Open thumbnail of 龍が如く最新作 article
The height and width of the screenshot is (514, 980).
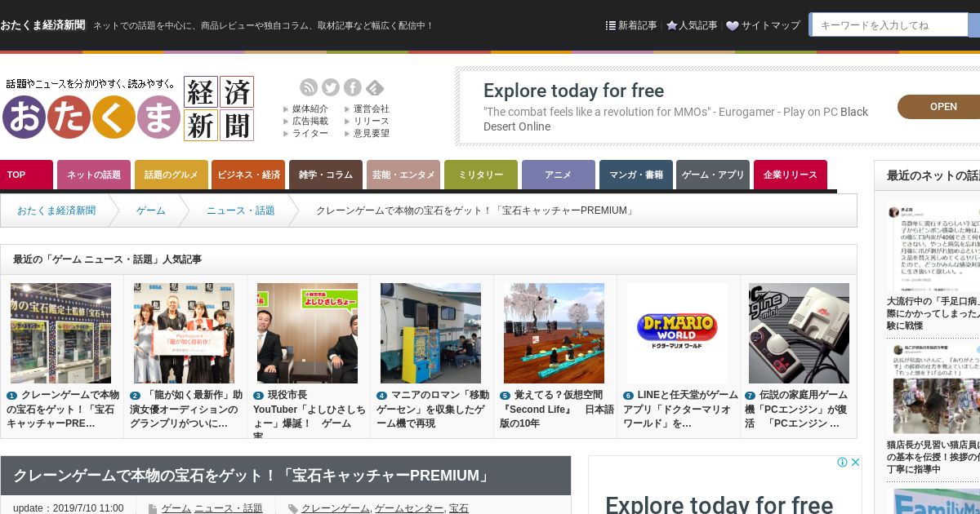pos(185,333)
